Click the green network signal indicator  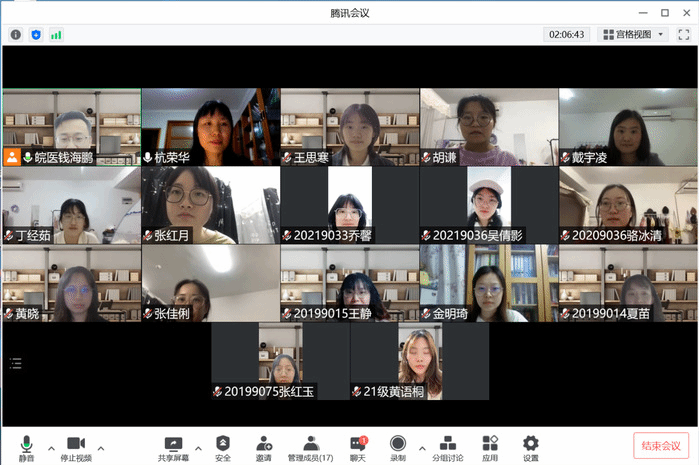[56, 34]
